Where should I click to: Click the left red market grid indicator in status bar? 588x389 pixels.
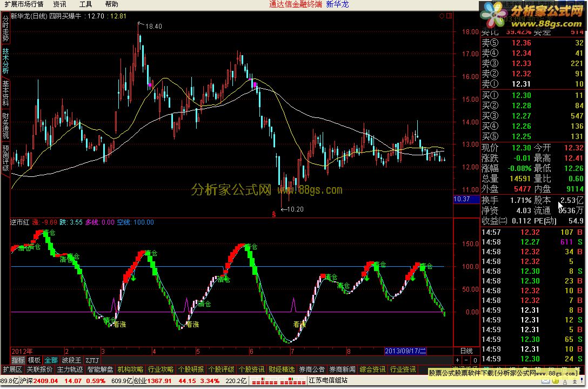click(264, 381)
